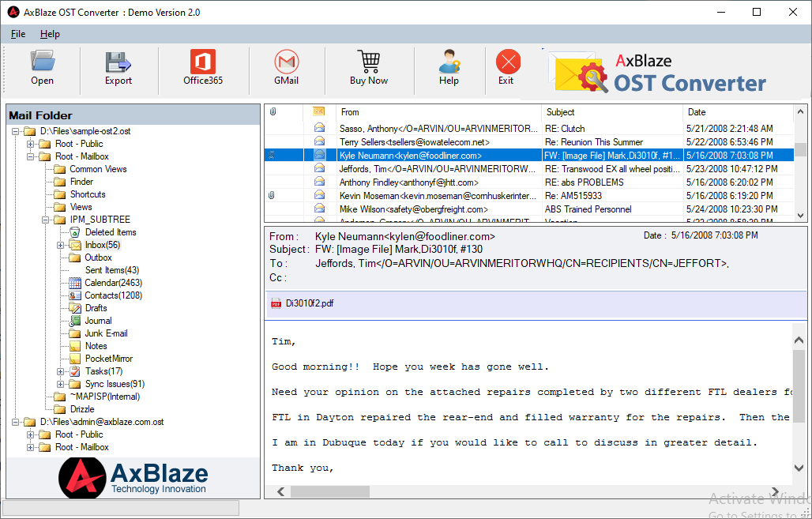Open the Jeffords, Tim Transwood email
Image resolution: width=812 pixels, height=519 pixels.
click(x=529, y=169)
